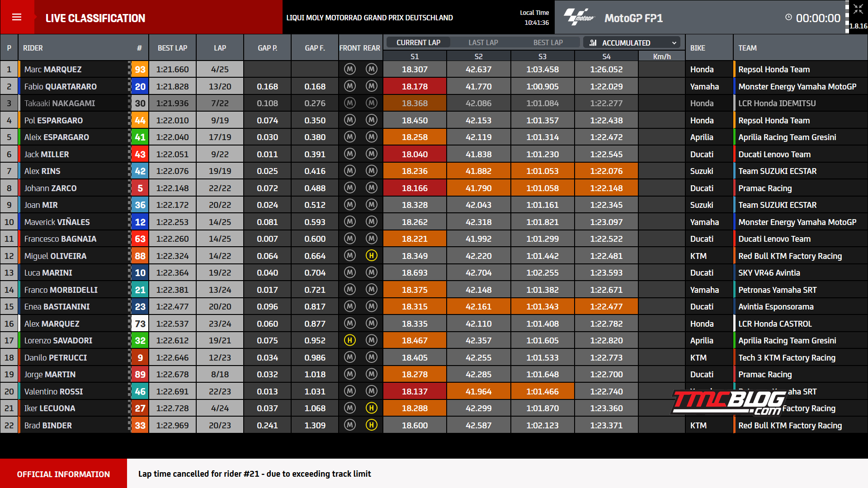Click the BEST LAP column header
This screenshot has height=488, width=868.
tap(172, 48)
